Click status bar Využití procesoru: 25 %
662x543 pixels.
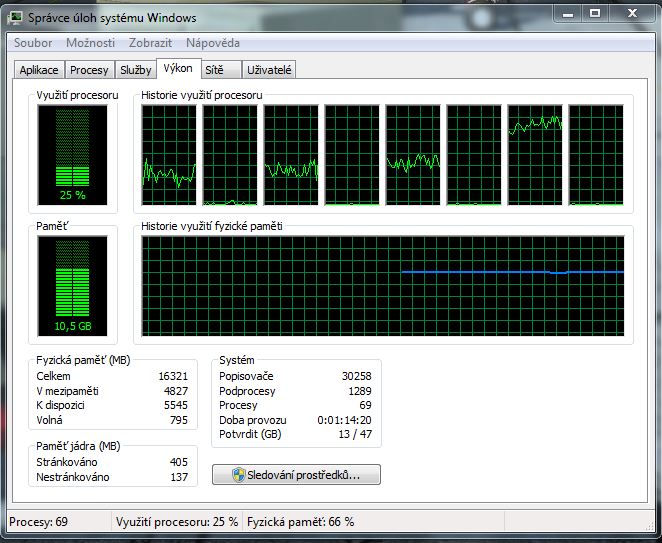coord(177,522)
